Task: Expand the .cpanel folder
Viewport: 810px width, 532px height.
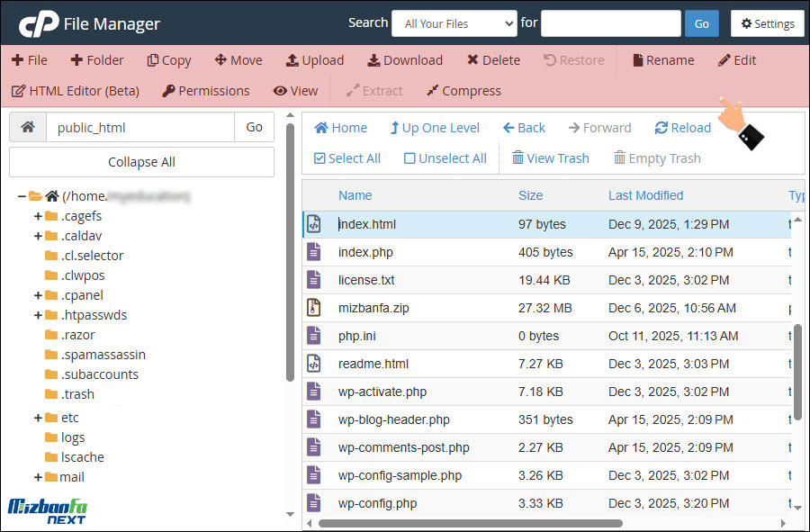Action: pyautogui.click(x=38, y=295)
